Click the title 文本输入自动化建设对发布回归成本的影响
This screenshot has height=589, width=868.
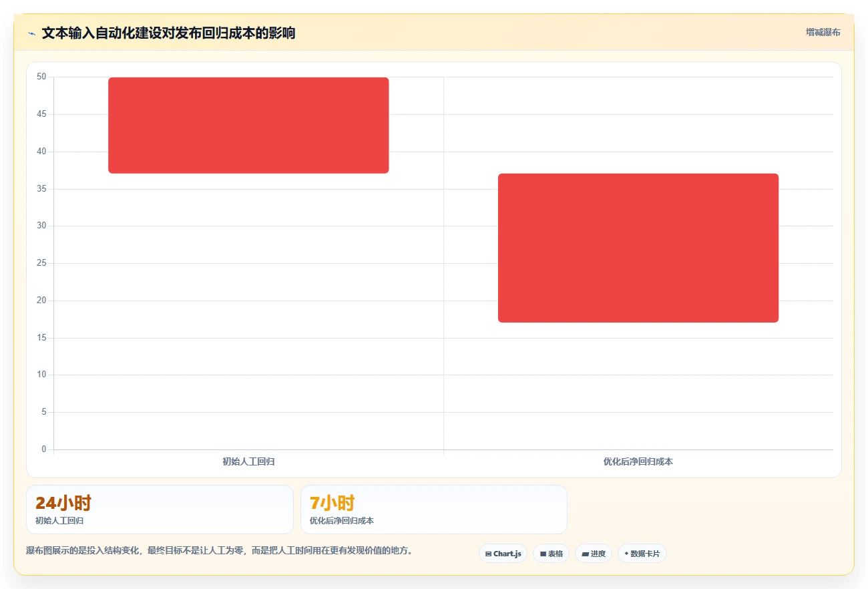tap(168, 33)
